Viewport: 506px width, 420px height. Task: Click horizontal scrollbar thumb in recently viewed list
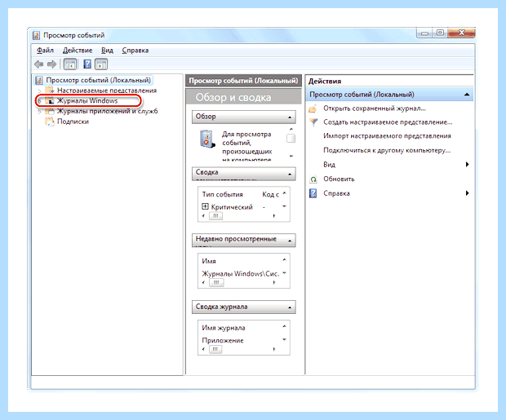pyautogui.click(x=216, y=282)
